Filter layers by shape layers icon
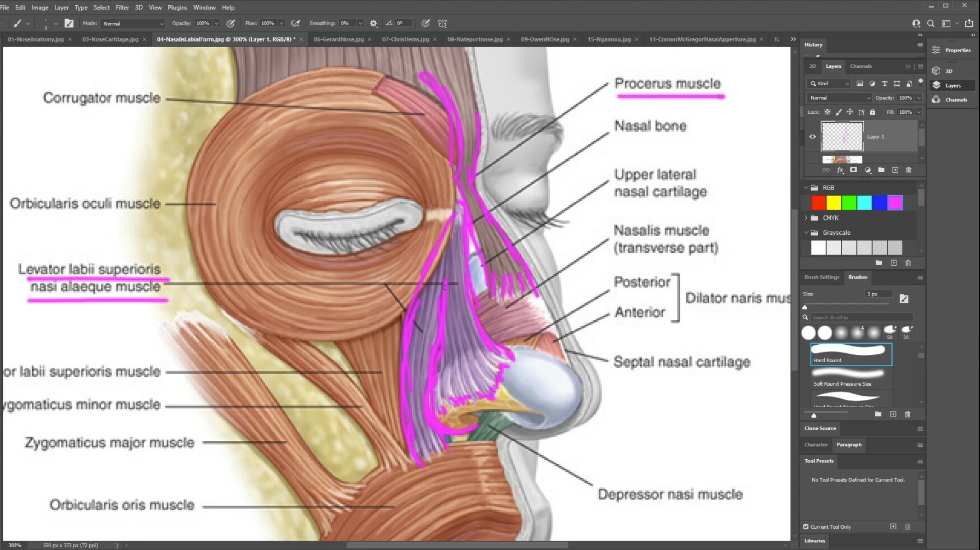This screenshot has height=550, width=980. 897,84
